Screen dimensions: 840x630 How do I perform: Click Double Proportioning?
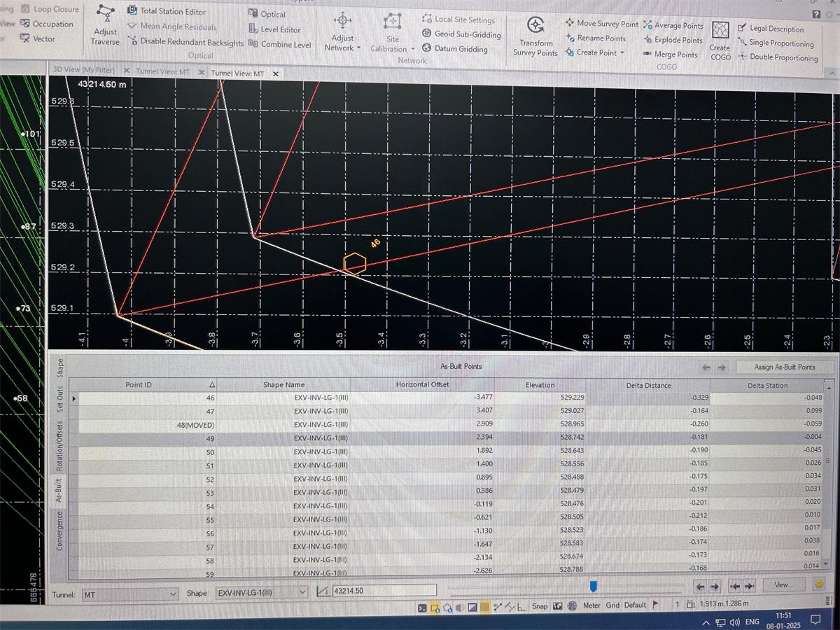[x=778, y=58]
